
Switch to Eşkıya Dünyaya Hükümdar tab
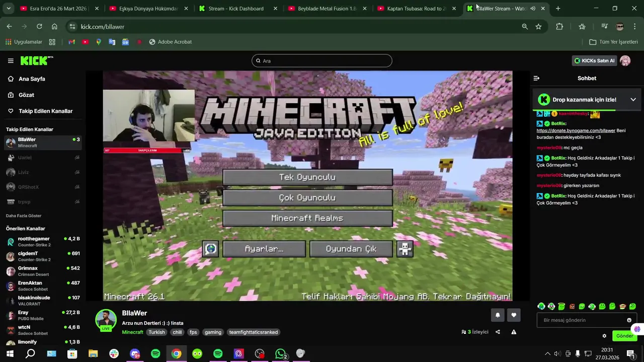tap(148, 9)
